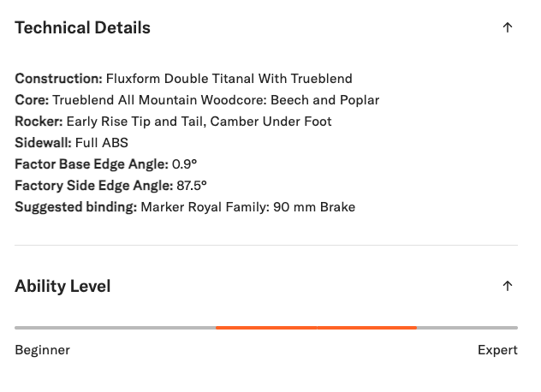Click the bold Core label

(x=32, y=100)
